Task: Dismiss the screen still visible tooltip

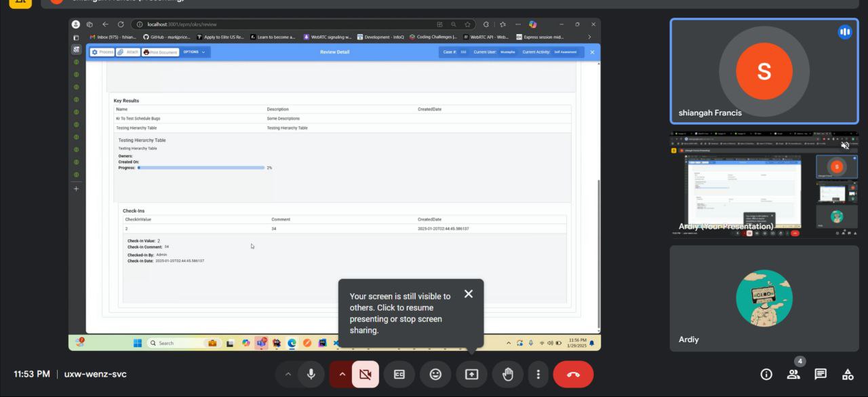Action: (469, 294)
